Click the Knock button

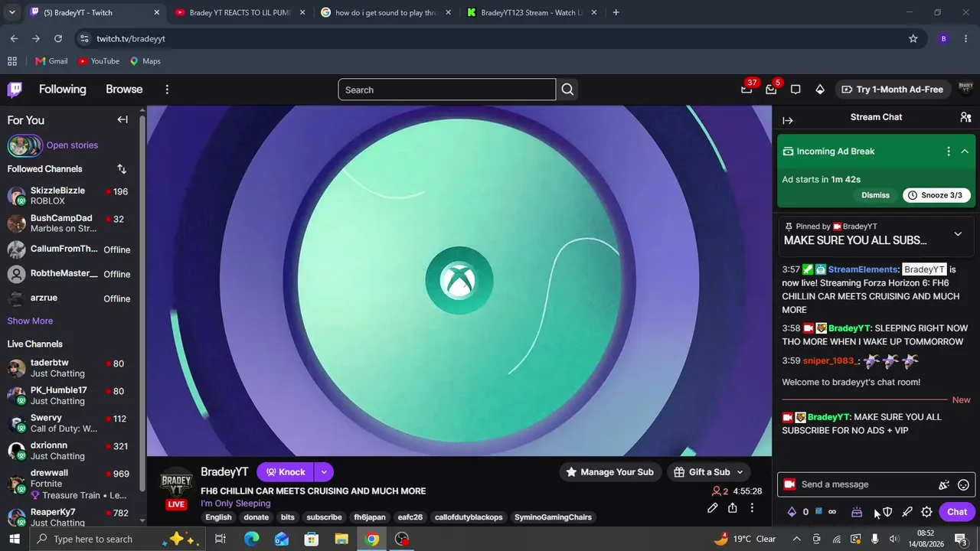[x=286, y=472]
